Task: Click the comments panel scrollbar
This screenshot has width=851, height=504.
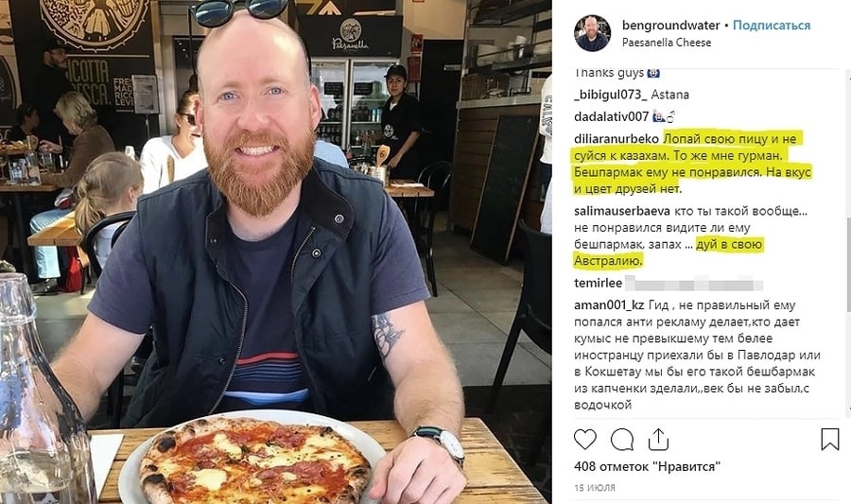Action: point(848,264)
